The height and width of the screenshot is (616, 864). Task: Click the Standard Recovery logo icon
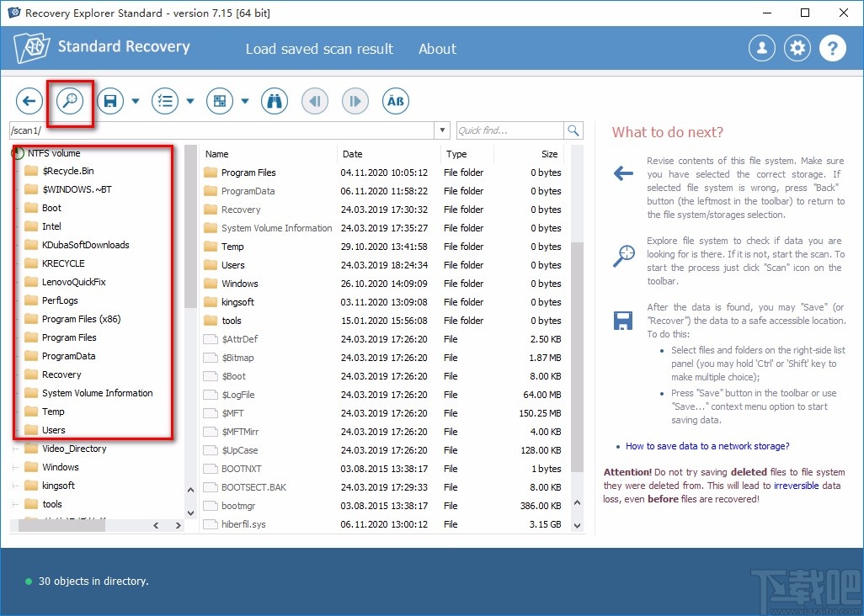pos(31,48)
